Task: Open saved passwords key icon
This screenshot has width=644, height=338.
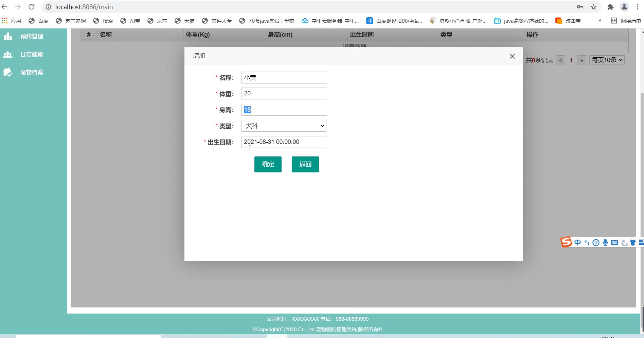Action: pos(580,7)
